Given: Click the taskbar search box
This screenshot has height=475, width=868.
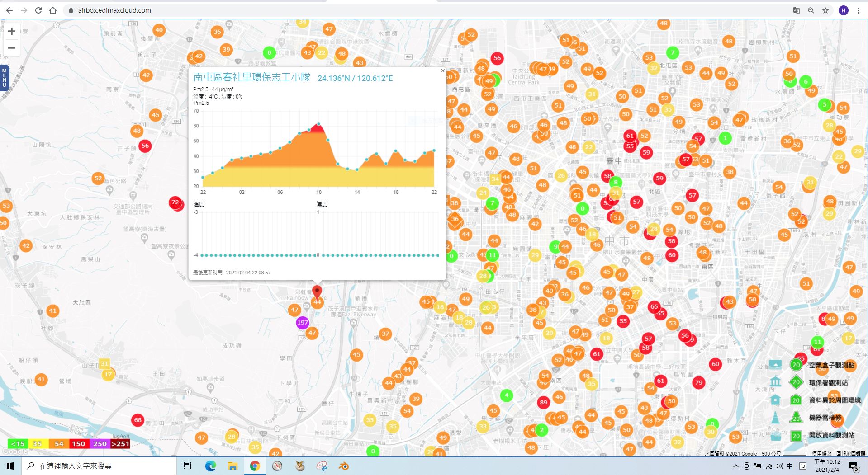Looking at the screenshot, I should 99,466.
